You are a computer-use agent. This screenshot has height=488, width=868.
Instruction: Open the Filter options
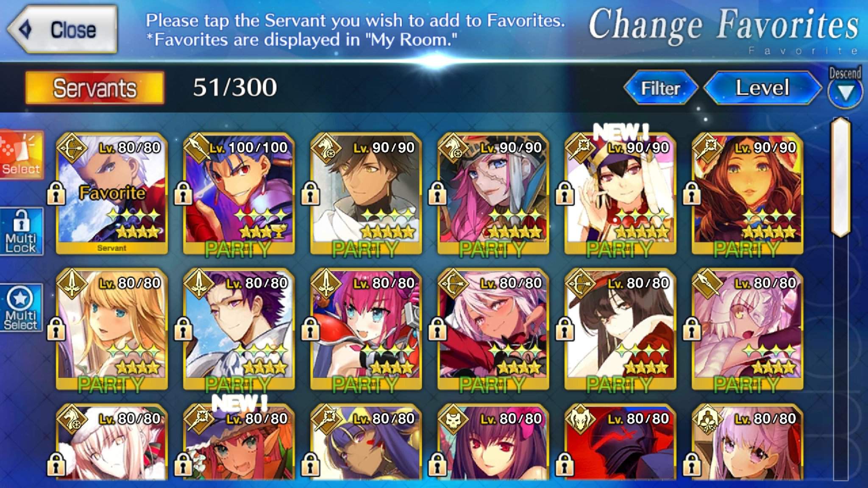point(660,88)
